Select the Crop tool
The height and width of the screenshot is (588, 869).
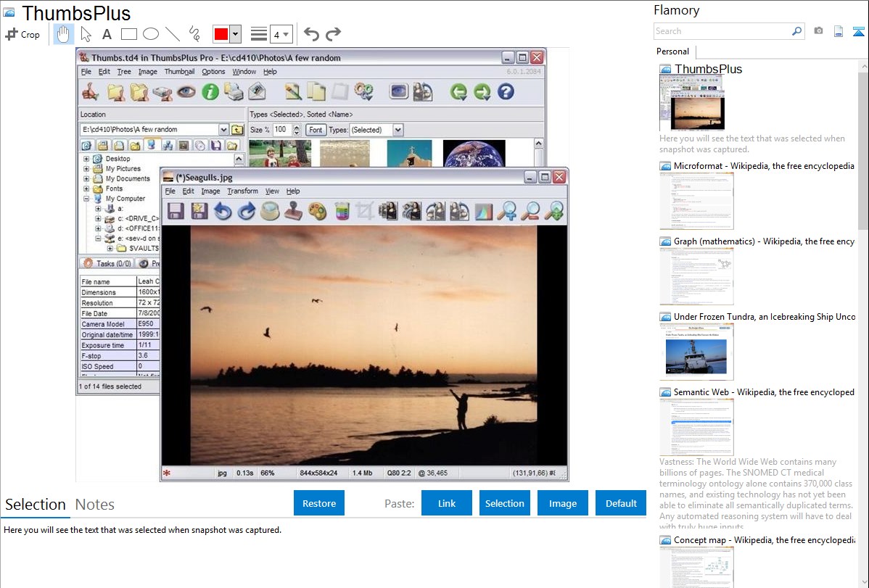coord(22,34)
